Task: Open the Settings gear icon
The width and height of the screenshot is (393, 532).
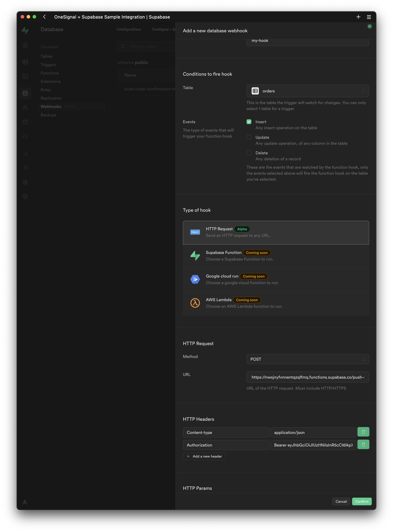Action: [25, 196]
